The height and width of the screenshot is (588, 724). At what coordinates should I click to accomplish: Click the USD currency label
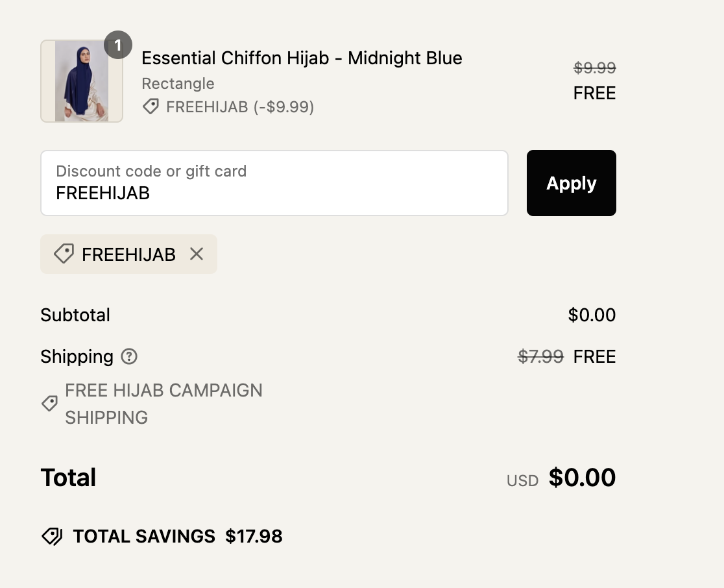(x=522, y=481)
